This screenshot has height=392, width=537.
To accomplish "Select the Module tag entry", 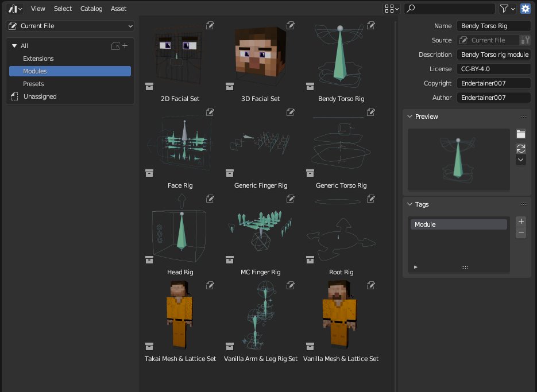I will 458,224.
